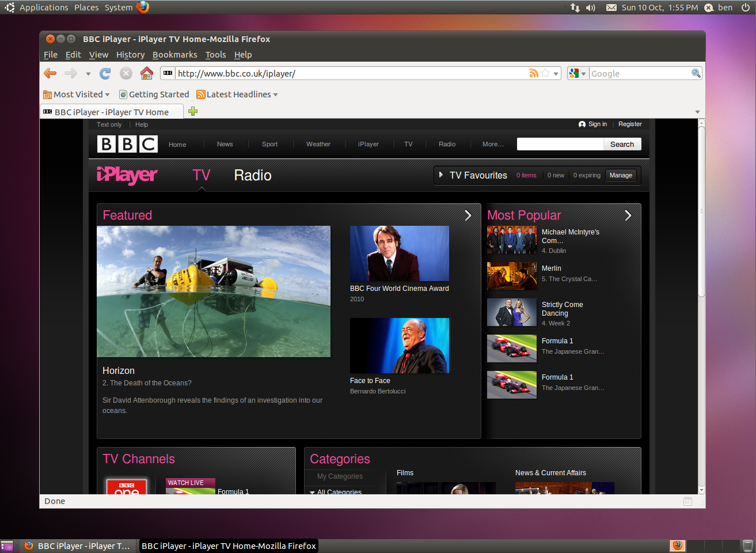Click the Register link
Screen dimensions: 756x553
click(630, 124)
